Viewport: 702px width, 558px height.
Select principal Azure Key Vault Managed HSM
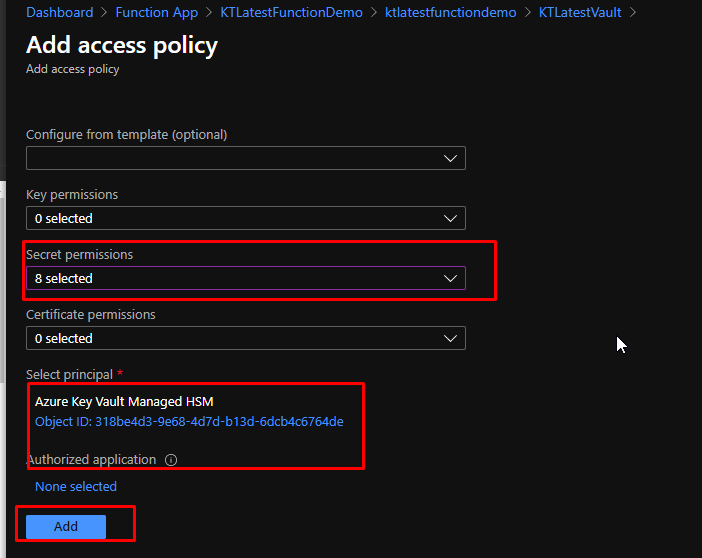click(124, 402)
